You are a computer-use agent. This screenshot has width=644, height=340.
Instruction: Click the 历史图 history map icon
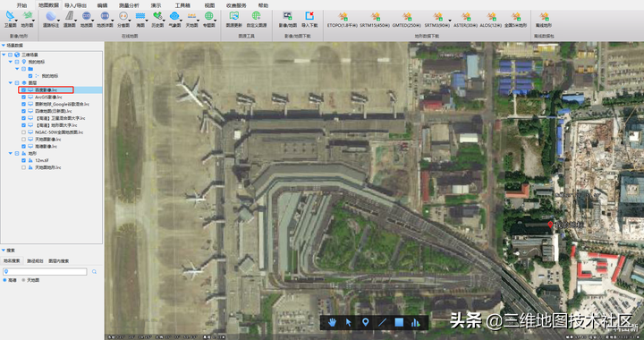coord(157,16)
